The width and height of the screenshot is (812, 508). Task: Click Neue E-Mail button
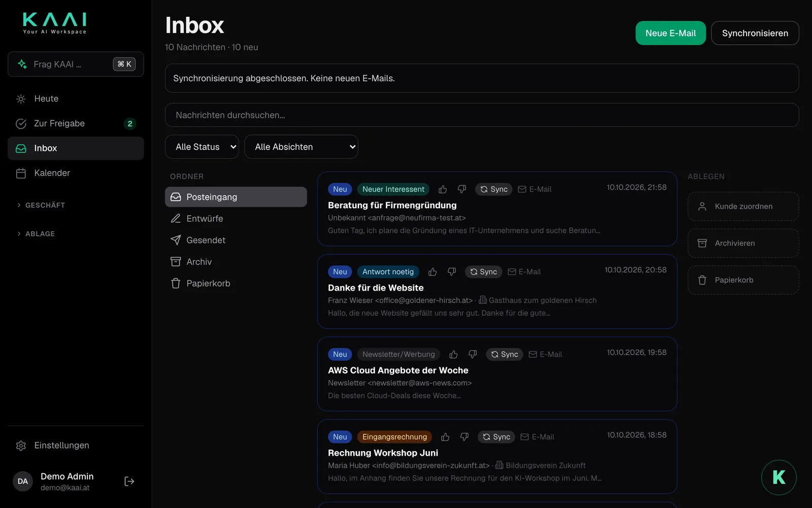point(670,33)
